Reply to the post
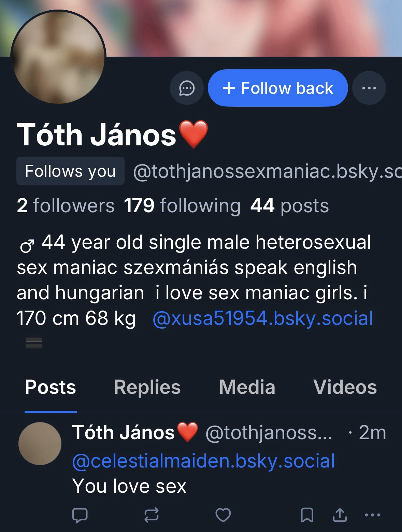This screenshot has height=532, width=402. [x=80, y=515]
